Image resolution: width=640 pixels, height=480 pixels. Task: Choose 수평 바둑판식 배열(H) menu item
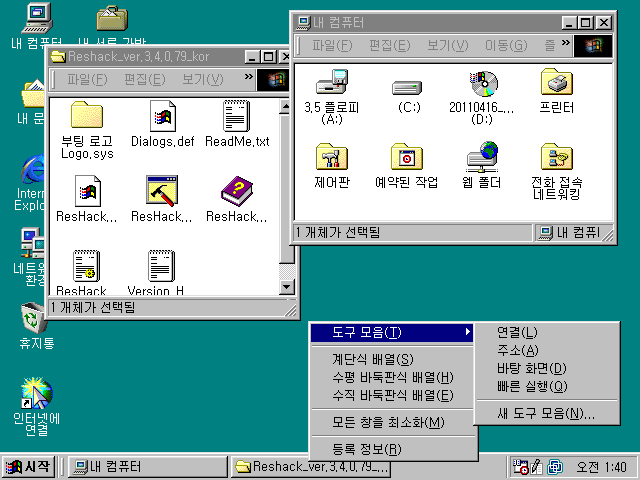(x=392, y=377)
